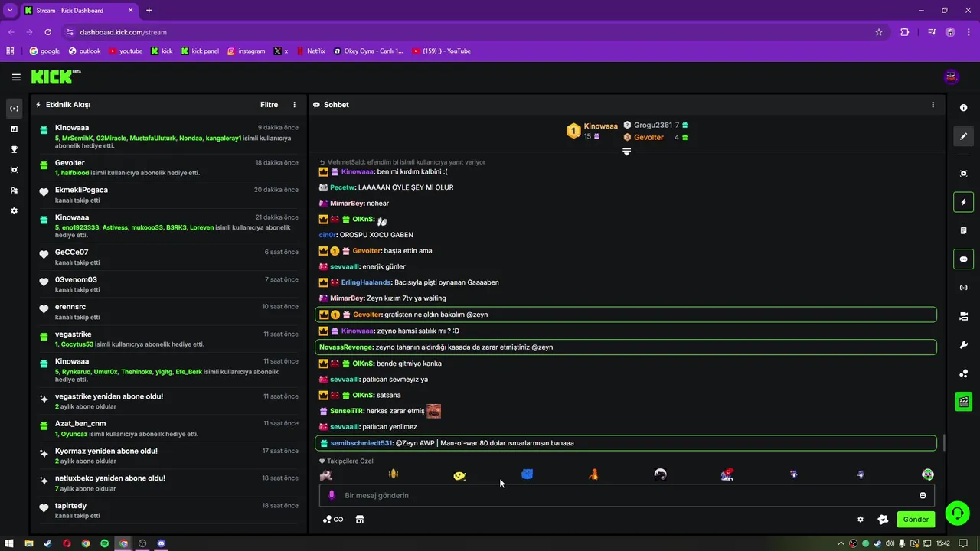980x551 pixels.
Task: Open the kick panel bookmark
Action: (200, 51)
